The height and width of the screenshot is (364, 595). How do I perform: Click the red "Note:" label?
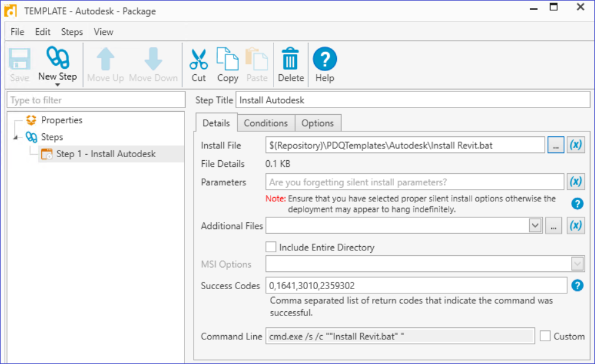275,198
